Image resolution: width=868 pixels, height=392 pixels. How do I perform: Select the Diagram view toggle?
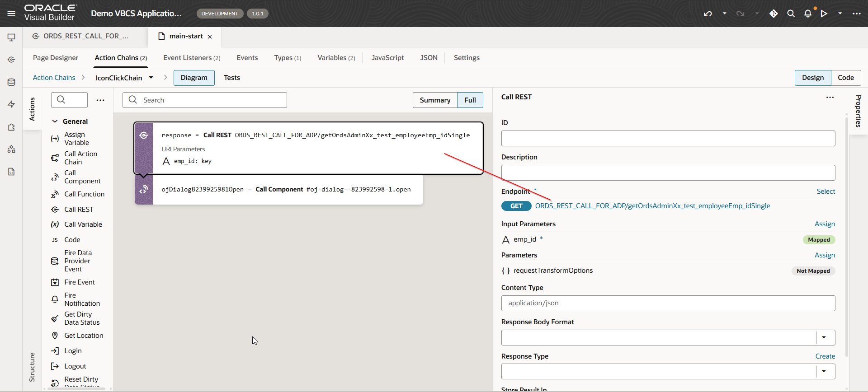194,78
